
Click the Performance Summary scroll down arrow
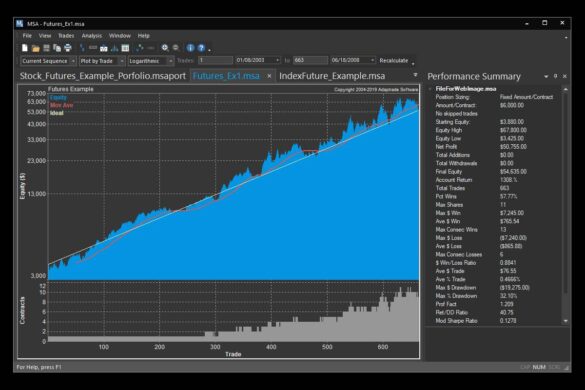(x=566, y=321)
